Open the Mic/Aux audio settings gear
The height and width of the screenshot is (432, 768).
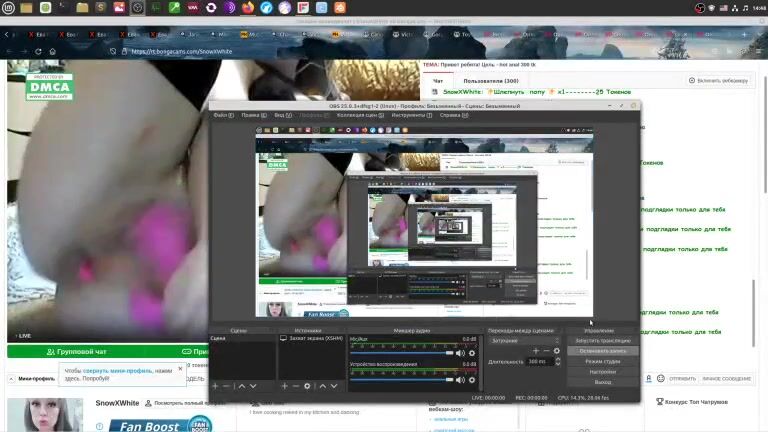coord(471,353)
